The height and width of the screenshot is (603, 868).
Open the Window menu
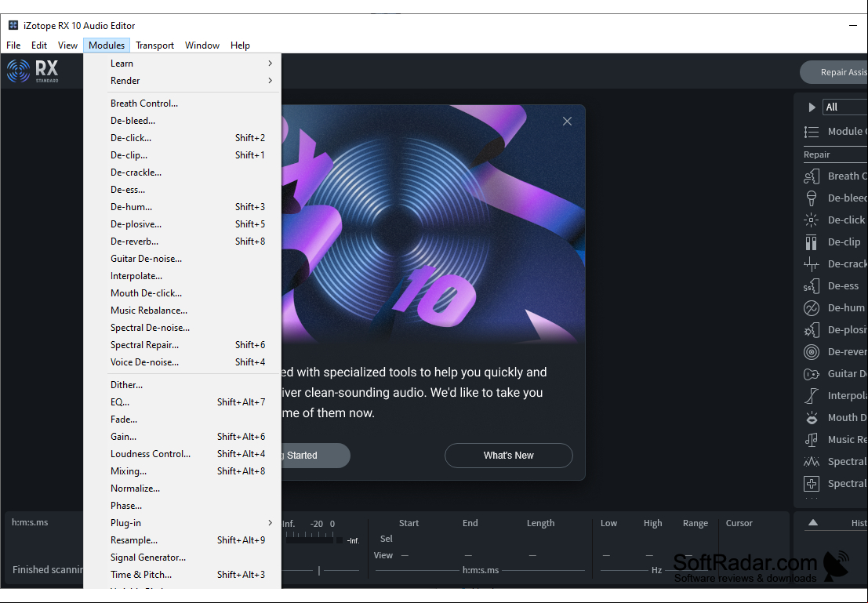202,45
